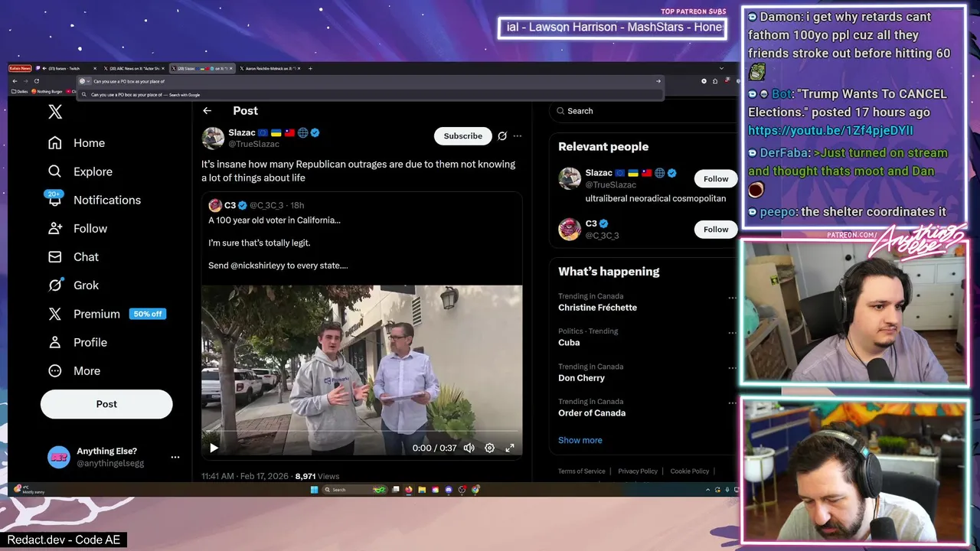Open options dots for Don Cherry trend
This screenshot has width=980, height=551.
[x=732, y=369]
